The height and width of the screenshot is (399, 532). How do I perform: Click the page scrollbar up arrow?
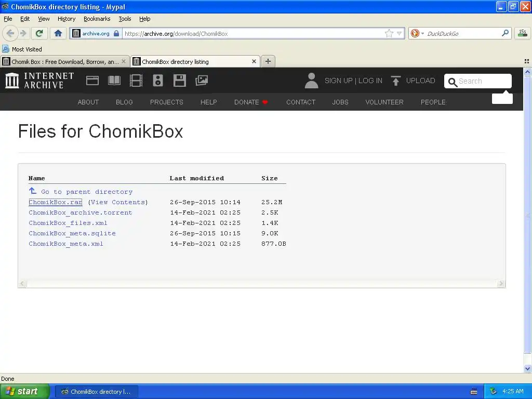[x=527, y=72]
